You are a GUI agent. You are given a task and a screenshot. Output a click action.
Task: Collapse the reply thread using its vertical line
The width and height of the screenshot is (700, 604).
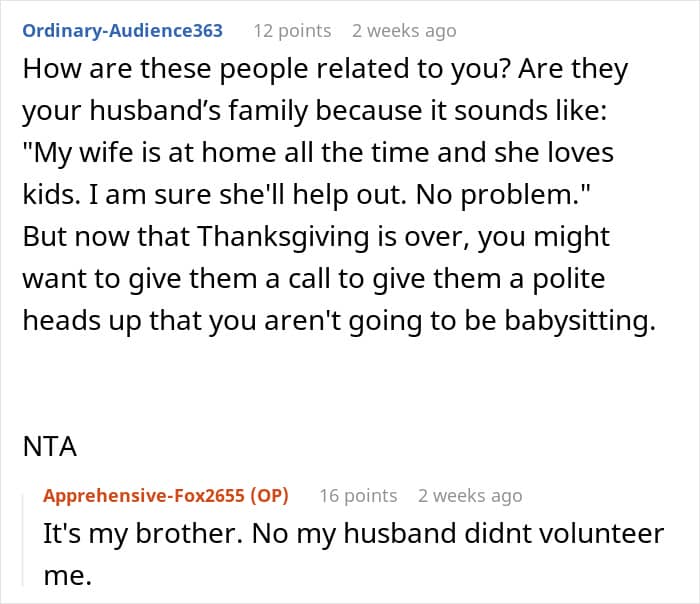[x=28, y=540]
